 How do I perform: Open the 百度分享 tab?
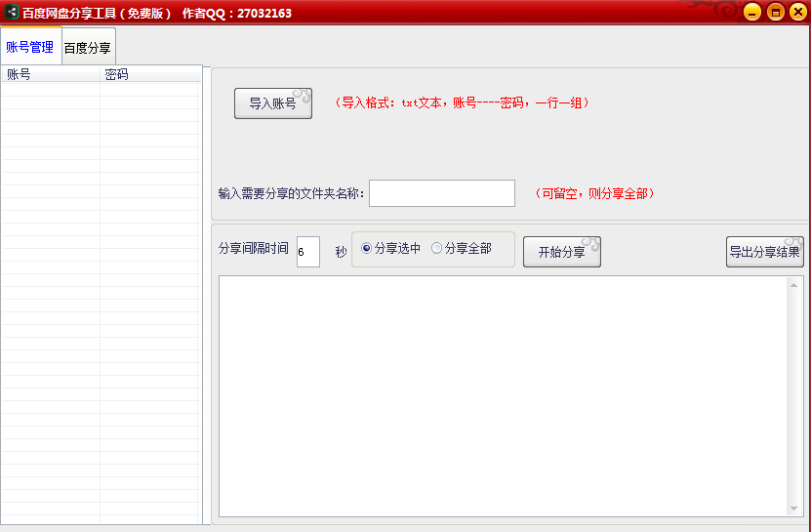click(x=88, y=48)
